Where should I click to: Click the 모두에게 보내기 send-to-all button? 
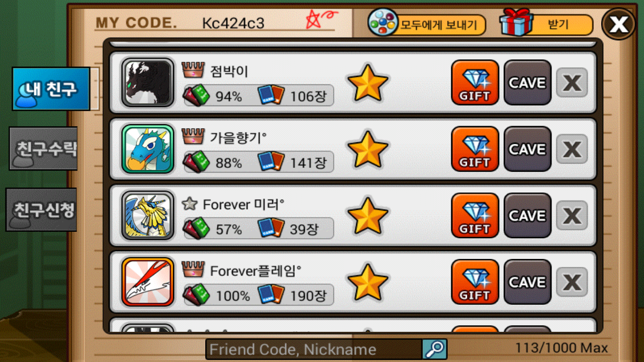[x=427, y=24]
